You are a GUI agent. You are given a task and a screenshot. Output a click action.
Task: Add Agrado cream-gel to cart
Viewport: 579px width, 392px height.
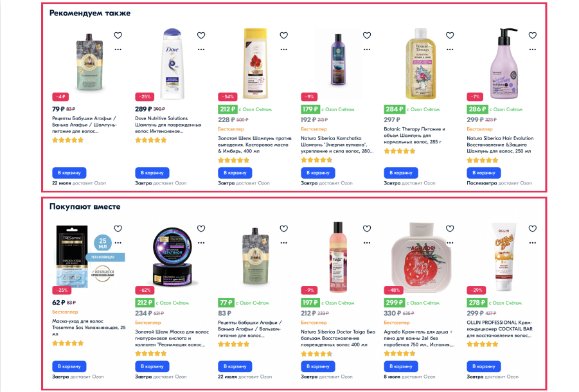pyautogui.click(x=400, y=366)
